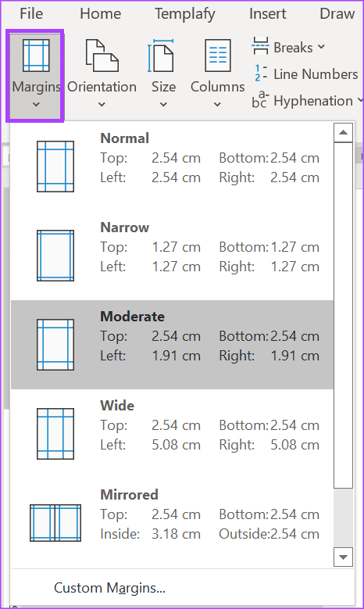Expand the Size dropdown chevron
The image size is (364, 609).
[163, 104]
